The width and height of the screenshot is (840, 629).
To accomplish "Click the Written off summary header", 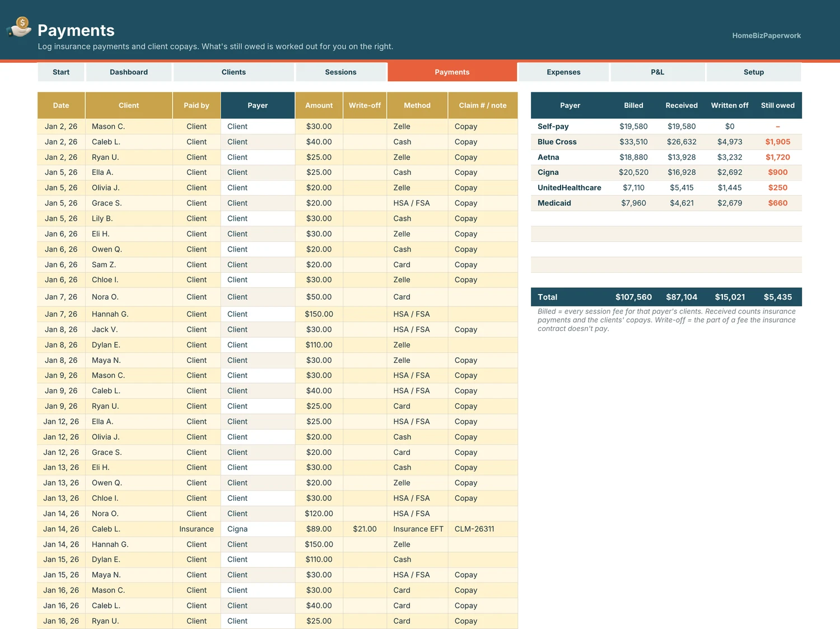I will point(729,105).
